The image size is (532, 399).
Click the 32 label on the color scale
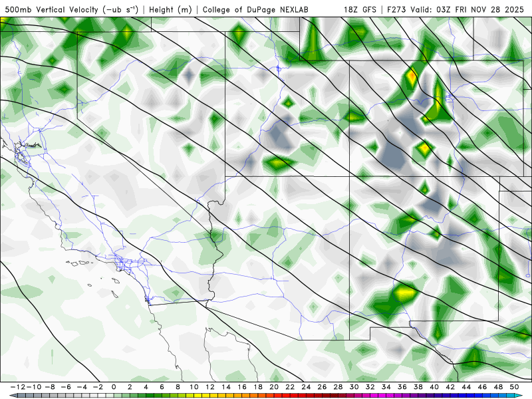coord(370,387)
